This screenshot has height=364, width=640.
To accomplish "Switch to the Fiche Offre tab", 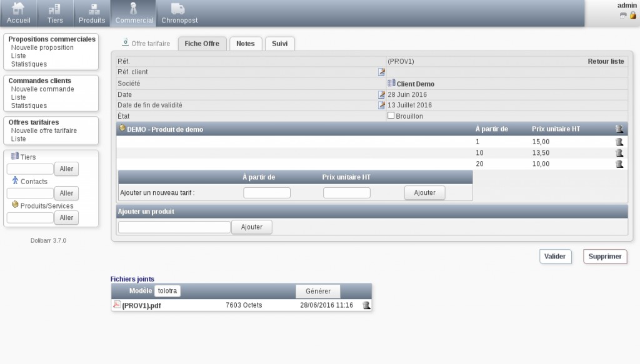I will [202, 44].
